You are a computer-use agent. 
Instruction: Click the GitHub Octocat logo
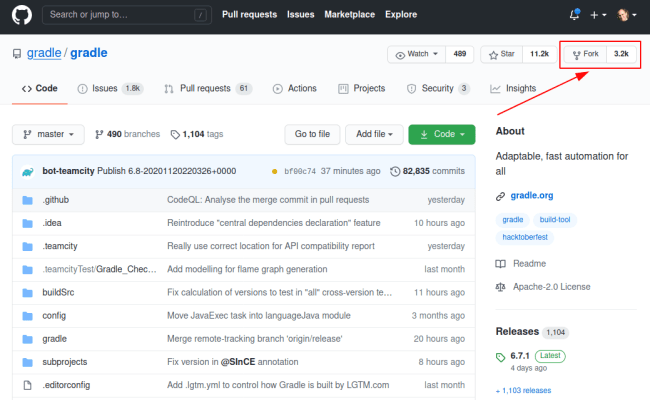click(x=22, y=15)
